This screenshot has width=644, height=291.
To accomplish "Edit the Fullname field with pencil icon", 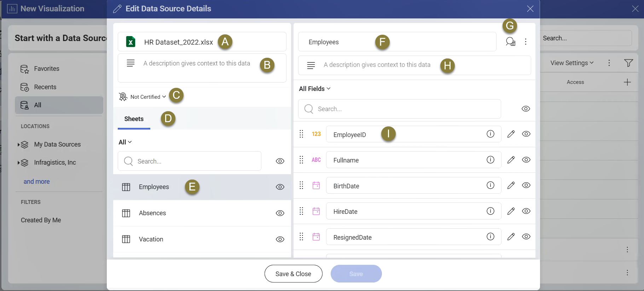I will coord(511,160).
